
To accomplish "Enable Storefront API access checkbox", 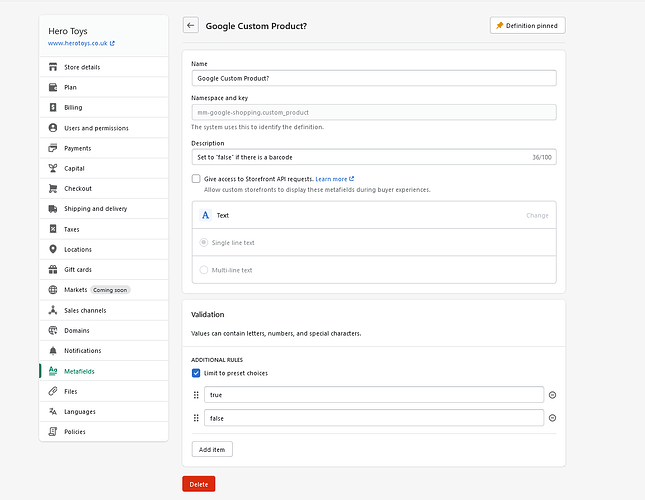I will coord(196,179).
